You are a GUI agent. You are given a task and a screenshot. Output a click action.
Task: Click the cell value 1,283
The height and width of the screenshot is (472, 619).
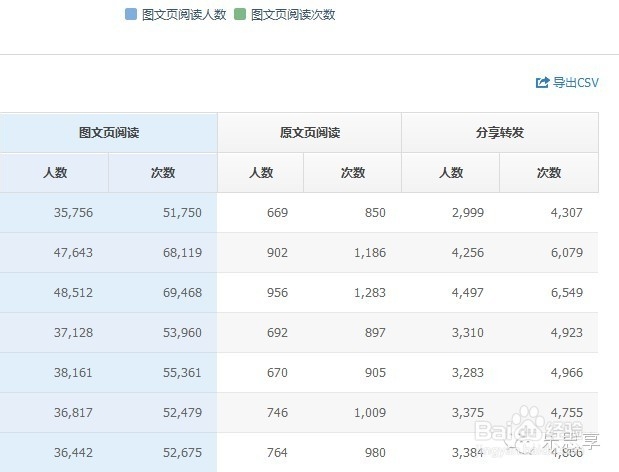[x=370, y=293]
